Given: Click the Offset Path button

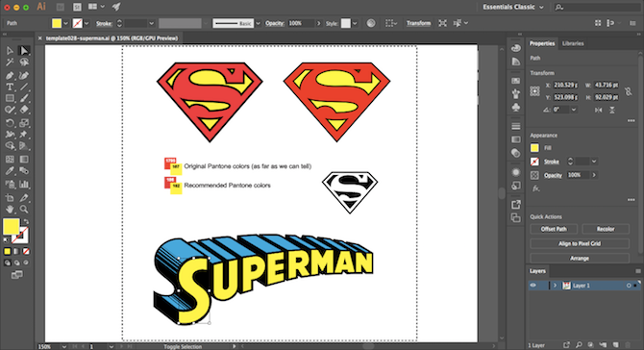Looking at the screenshot, I should (554, 229).
